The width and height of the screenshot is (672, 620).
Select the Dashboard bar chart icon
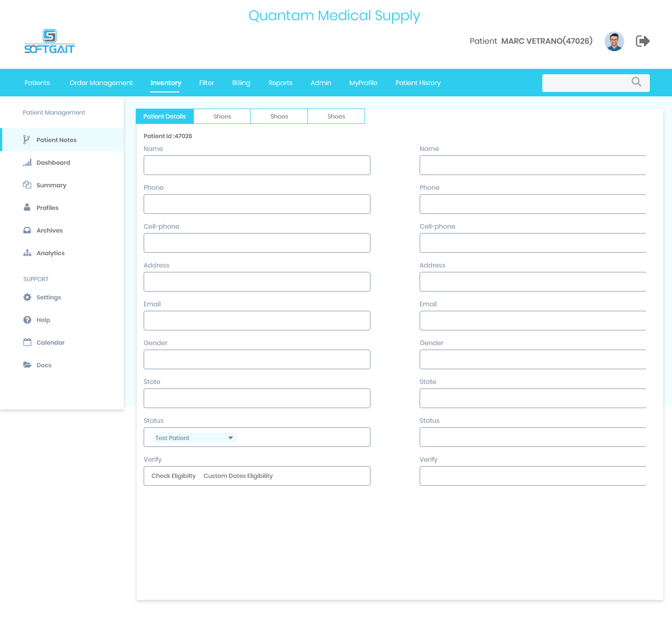point(27,163)
